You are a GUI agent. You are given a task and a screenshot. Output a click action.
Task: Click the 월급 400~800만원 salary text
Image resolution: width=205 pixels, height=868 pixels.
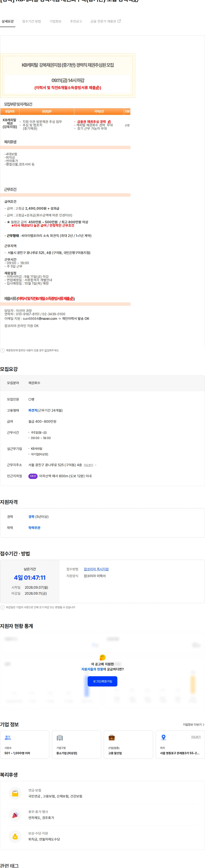[42, 421]
